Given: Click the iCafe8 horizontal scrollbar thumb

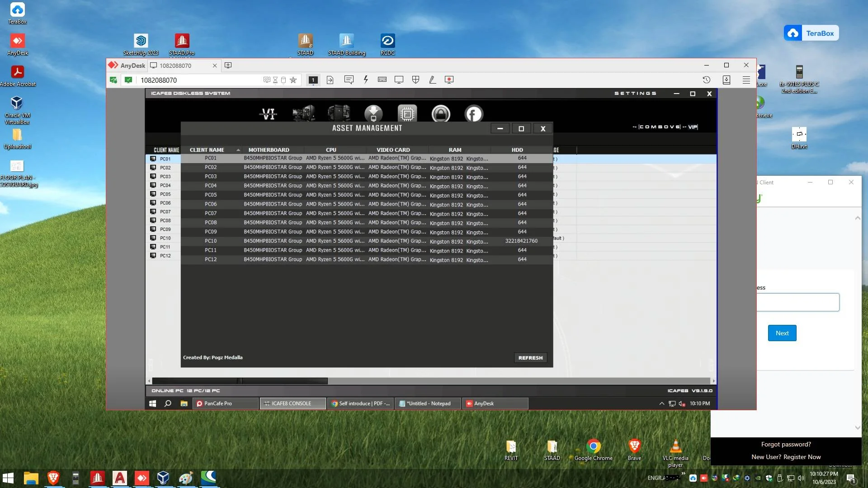Looking at the screenshot, I should (x=240, y=381).
